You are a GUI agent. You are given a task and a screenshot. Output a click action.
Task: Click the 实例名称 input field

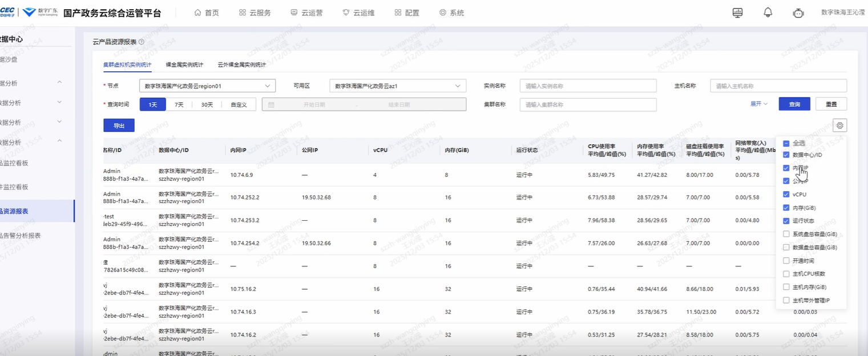click(588, 86)
